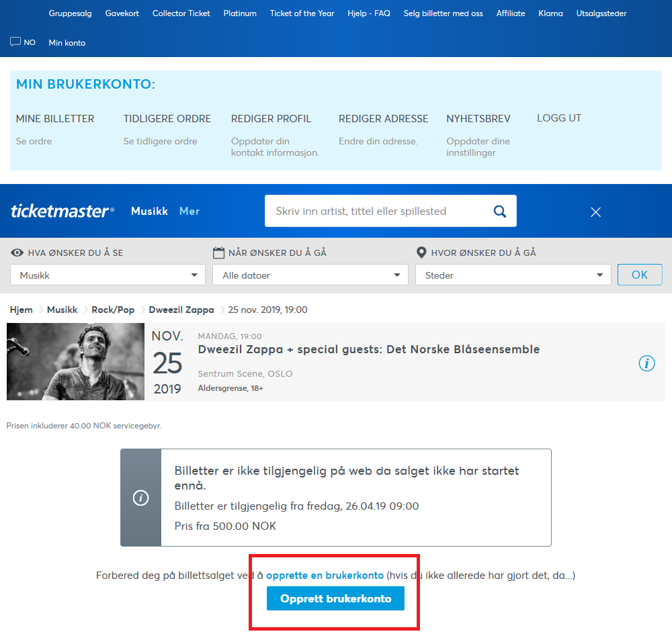Click the ticketmaster logo
The image size is (672, 644).
62,211
